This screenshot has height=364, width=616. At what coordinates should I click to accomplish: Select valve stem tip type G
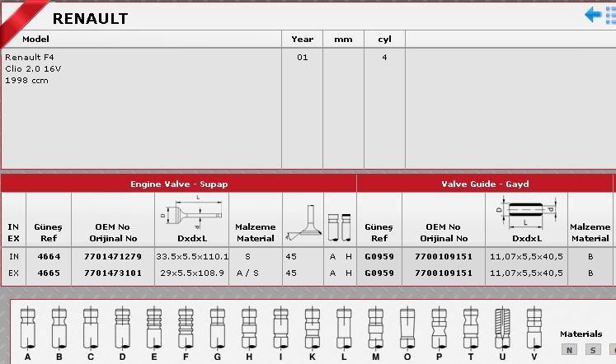(x=217, y=334)
